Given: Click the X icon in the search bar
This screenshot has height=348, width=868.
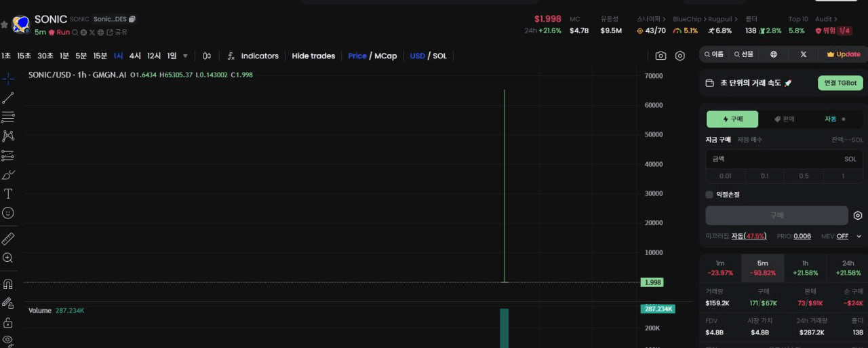Looking at the screenshot, I should coord(804,54).
